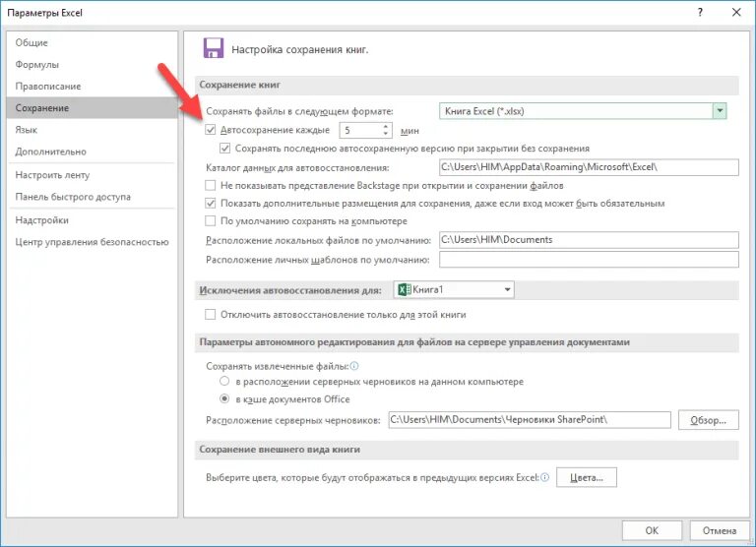Click info icon beside 'предыдущих версиях Excel'
Image resolution: width=756 pixels, height=547 pixels.
click(544, 477)
